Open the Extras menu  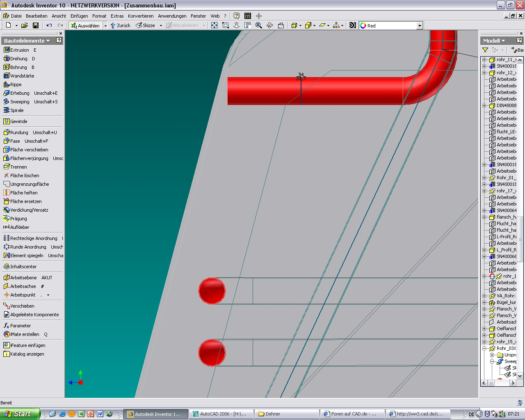[x=117, y=16]
